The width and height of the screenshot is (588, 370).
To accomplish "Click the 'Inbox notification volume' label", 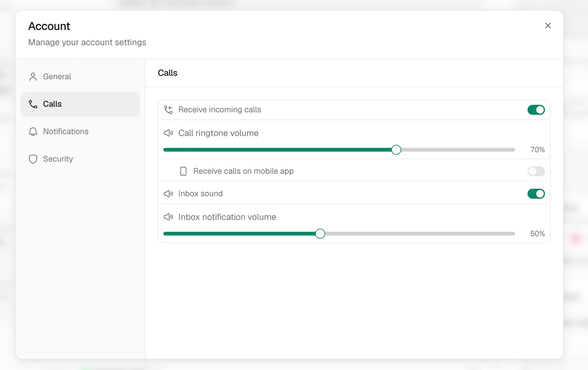I will click(227, 217).
